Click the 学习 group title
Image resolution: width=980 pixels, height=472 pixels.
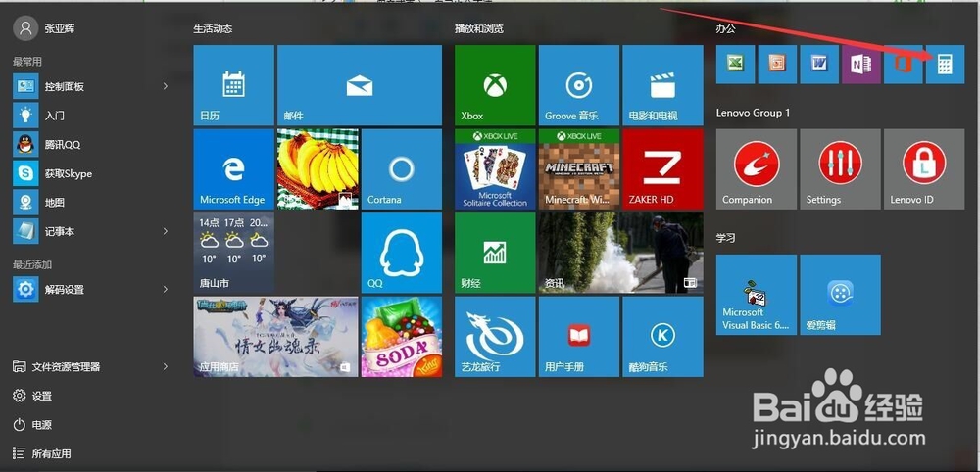pyautogui.click(x=725, y=238)
